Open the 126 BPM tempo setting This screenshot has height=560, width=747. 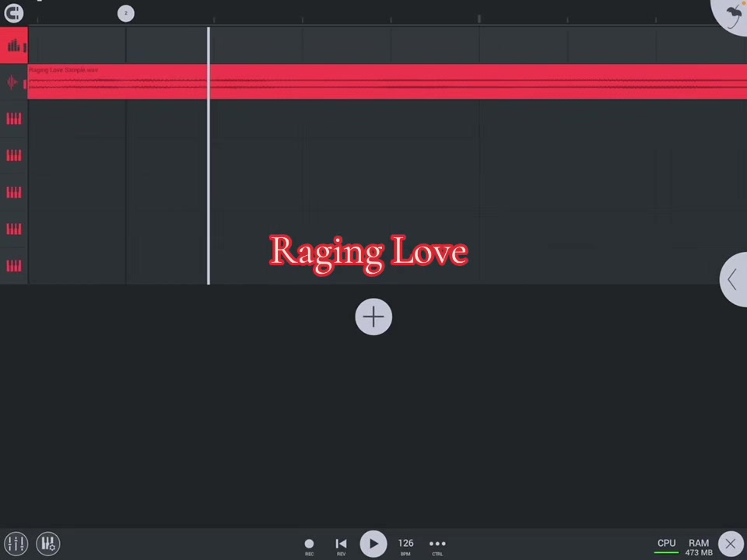click(x=405, y=546)
